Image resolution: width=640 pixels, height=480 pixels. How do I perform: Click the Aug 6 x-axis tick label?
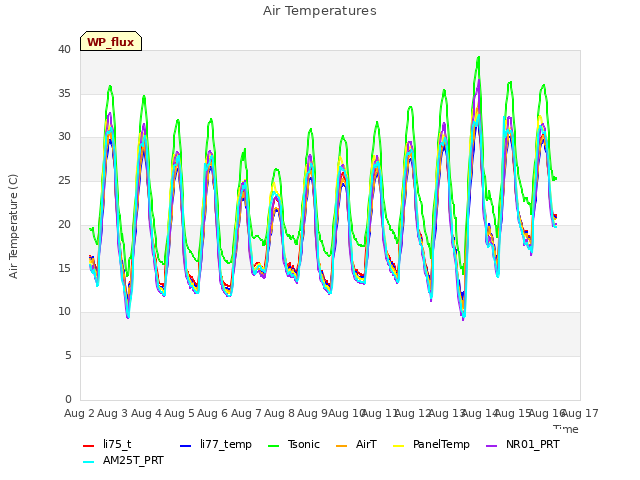[212, 413]
